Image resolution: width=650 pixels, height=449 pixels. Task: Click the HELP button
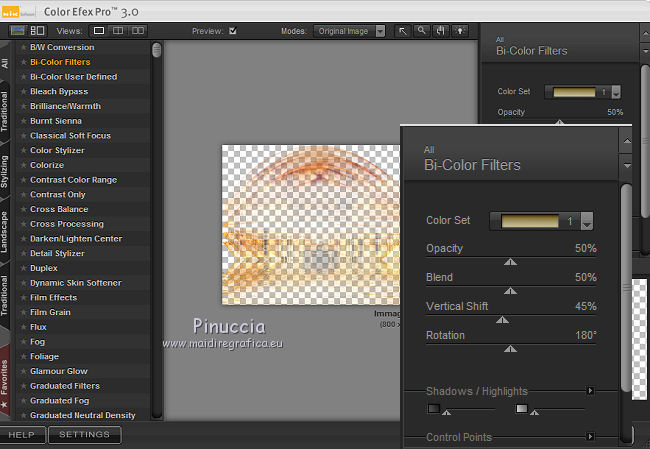coord(22,434)
